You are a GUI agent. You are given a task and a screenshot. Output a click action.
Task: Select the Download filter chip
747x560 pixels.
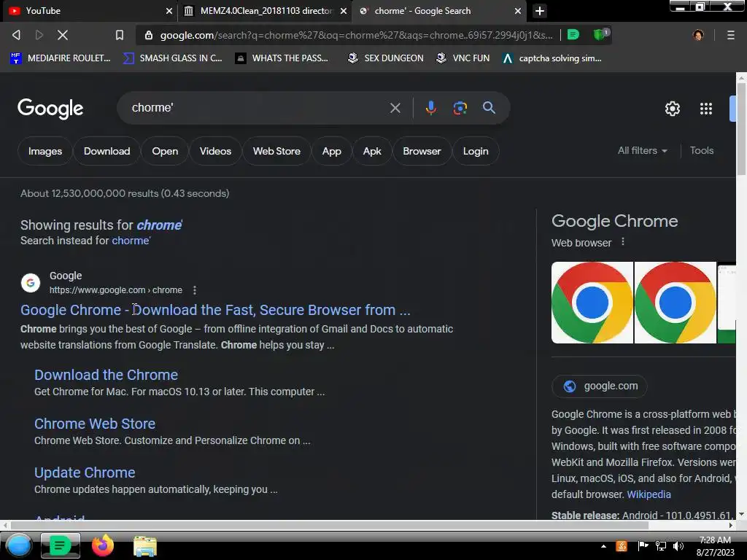point(107,151)
